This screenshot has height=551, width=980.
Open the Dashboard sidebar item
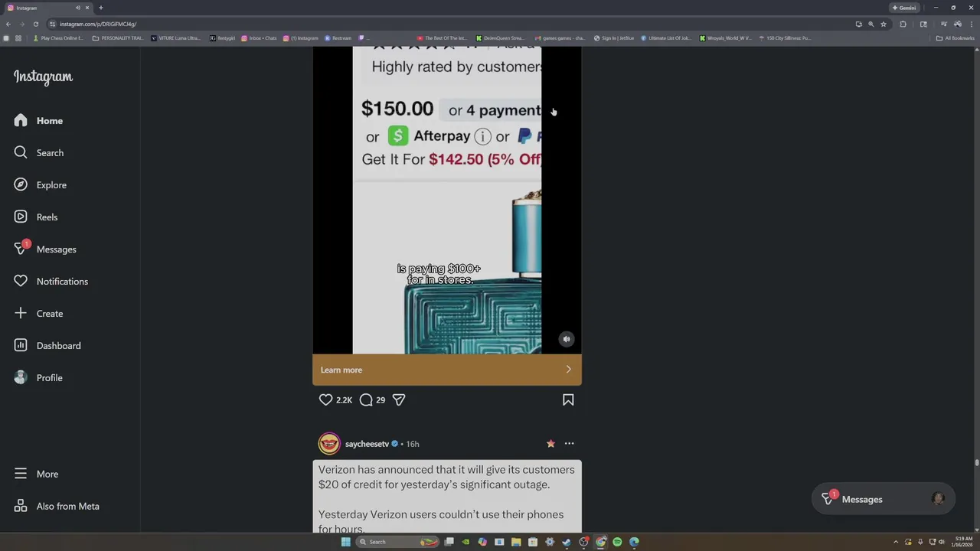[47, 346]
